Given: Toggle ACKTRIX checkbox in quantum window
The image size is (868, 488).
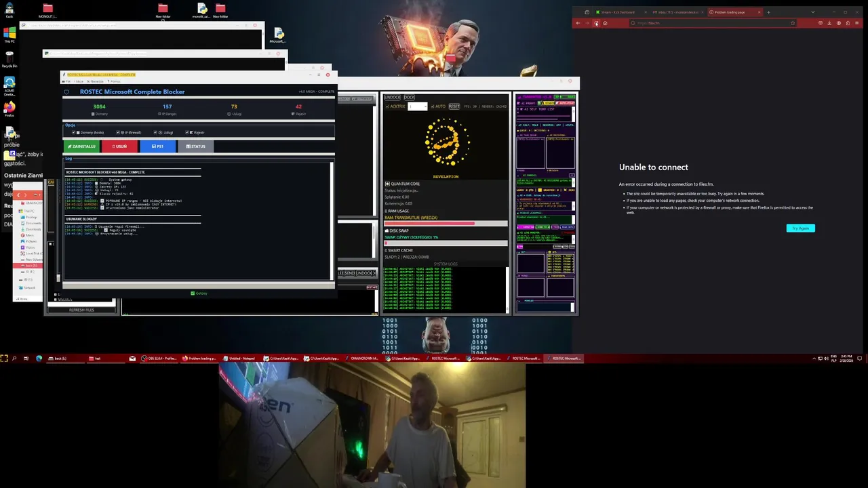Looking at the screenshot, I should point(388,106).
